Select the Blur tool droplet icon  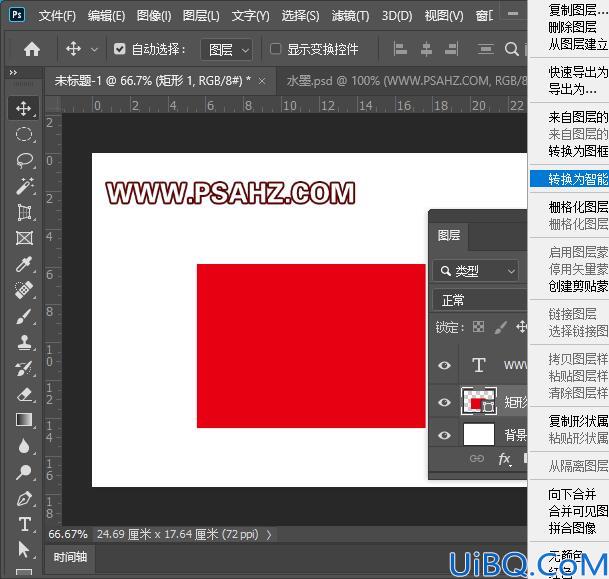click(24, 446)
